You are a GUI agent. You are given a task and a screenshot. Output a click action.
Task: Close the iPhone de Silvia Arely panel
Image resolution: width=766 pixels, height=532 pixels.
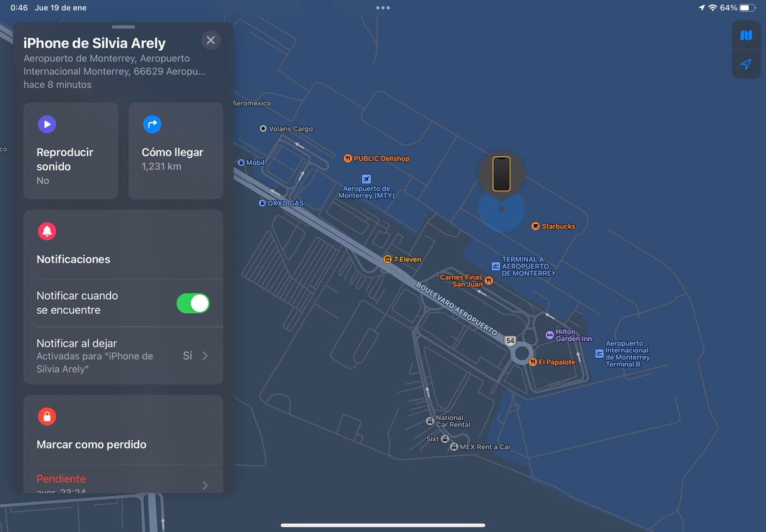pyautogui.click(x=211, y=41)
